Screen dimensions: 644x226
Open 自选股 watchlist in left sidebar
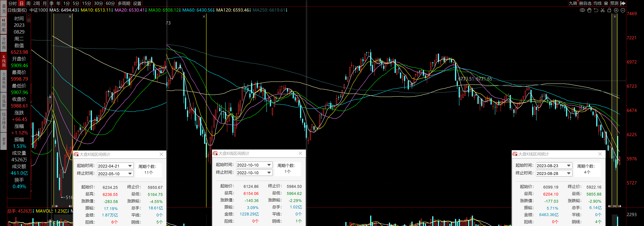coord(4,101)
